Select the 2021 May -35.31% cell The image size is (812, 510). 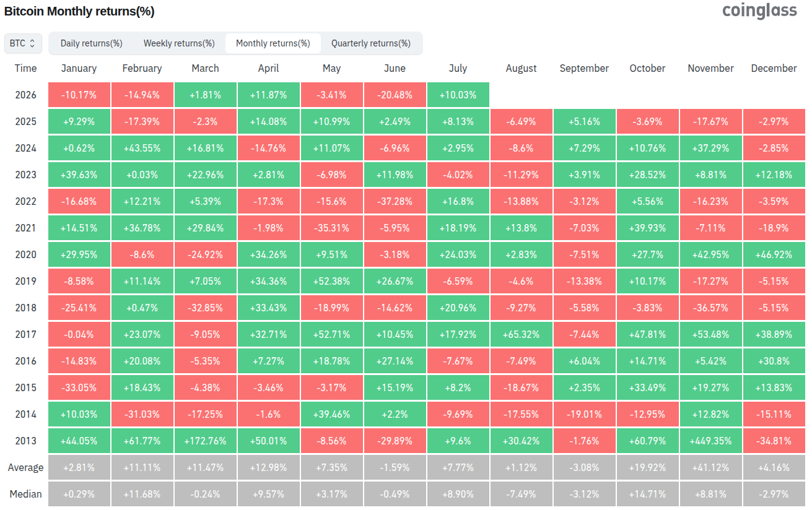(331, 228)
